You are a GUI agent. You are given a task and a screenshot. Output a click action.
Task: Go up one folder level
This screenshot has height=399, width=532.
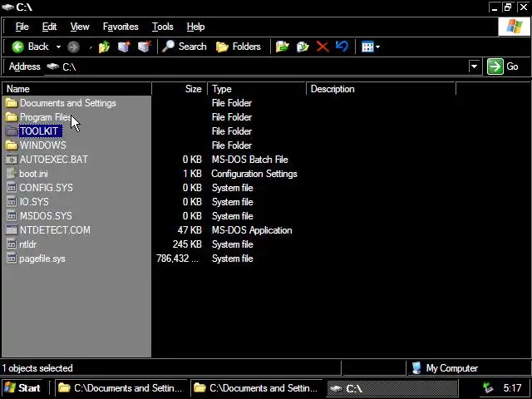click(x=104, y=47)
